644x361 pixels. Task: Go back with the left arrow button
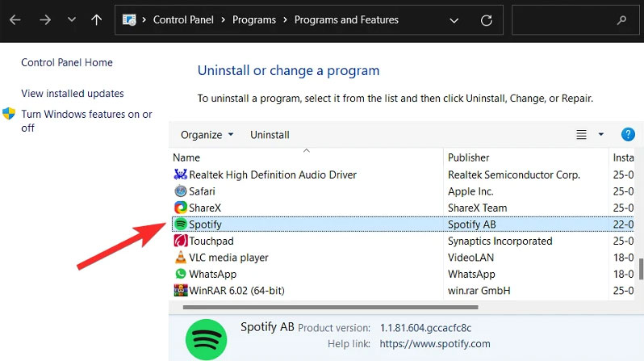tap(15, 19)
